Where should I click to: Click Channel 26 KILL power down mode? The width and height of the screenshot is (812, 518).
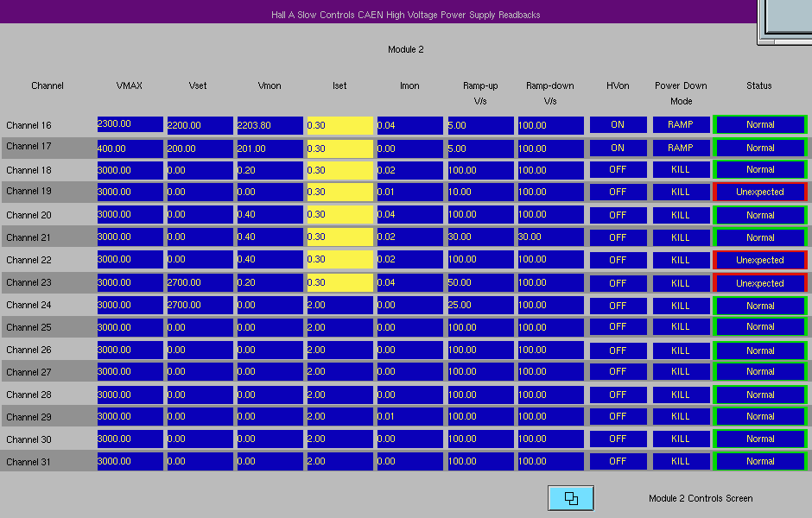tap(681, 351)
